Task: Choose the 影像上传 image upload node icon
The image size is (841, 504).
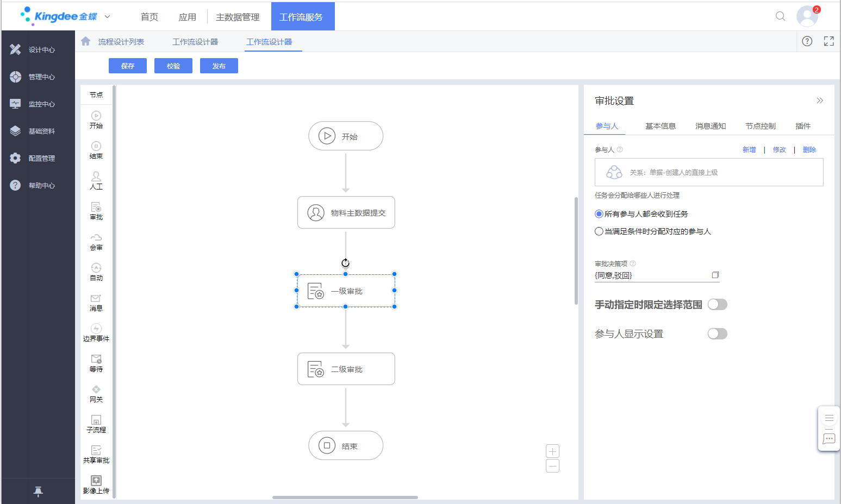Action: [96, 481]
